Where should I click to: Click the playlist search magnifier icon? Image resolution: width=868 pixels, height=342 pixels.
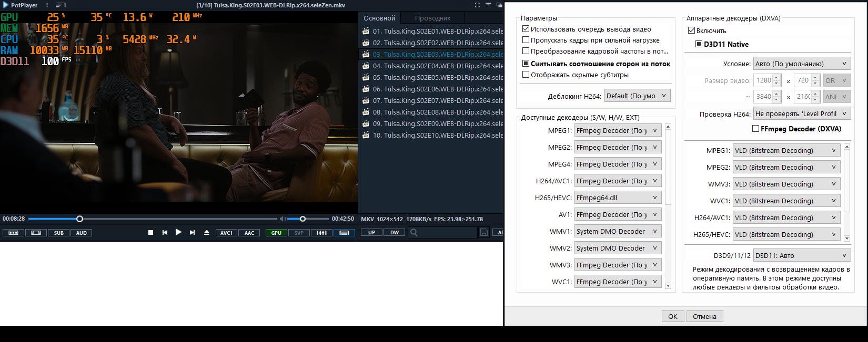[414, 232]
